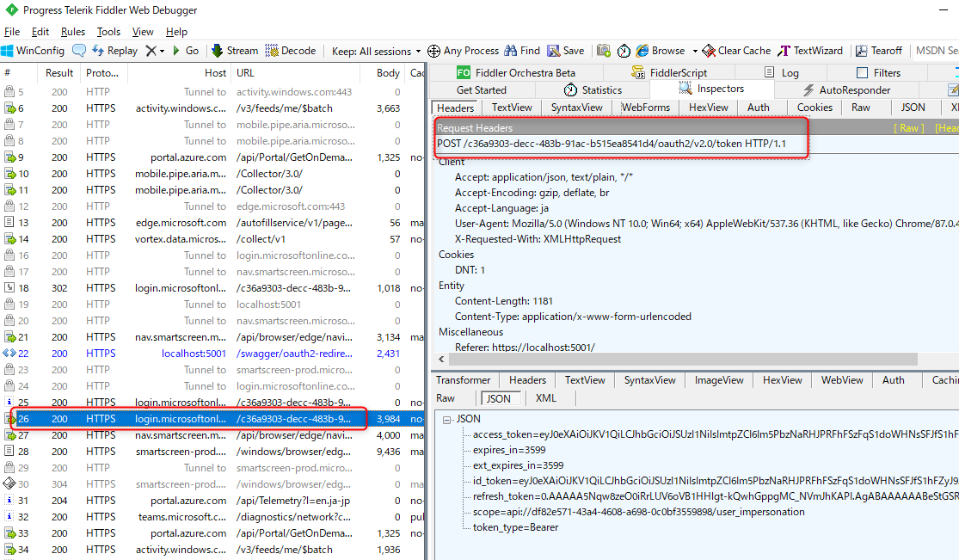Replay the selected session
This screenshot has height=560, width=959.
[115, 51]
